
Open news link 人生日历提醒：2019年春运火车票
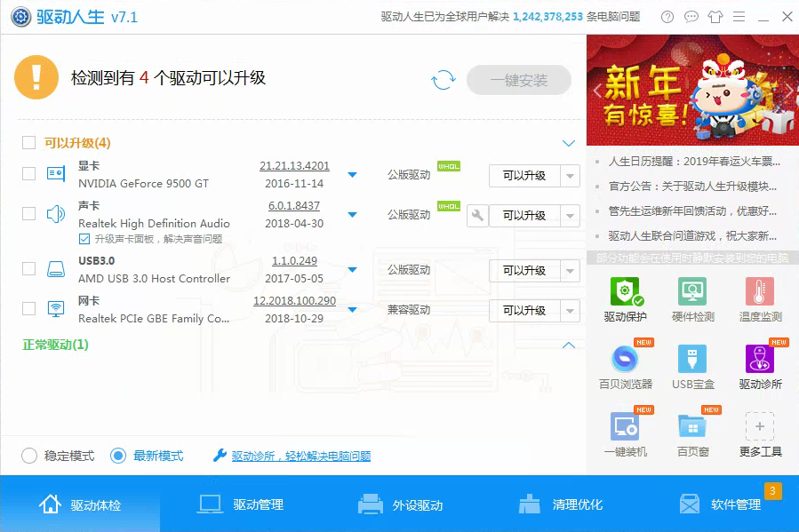[x=694, y=162]
